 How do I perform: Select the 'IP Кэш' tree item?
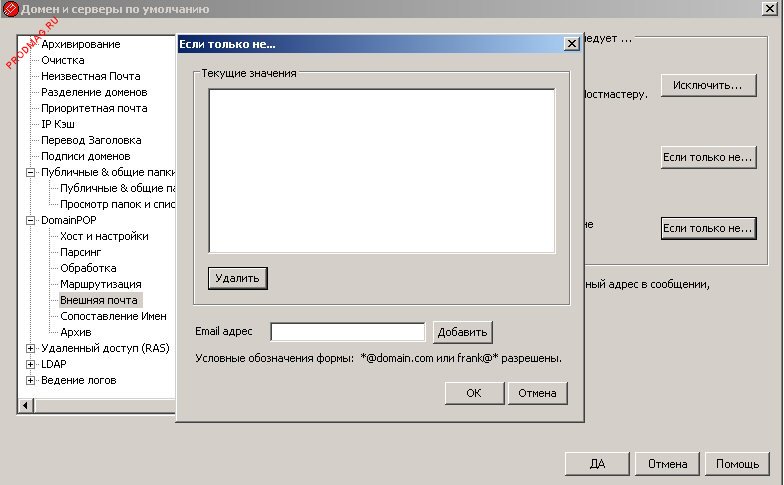click(58, 124)
